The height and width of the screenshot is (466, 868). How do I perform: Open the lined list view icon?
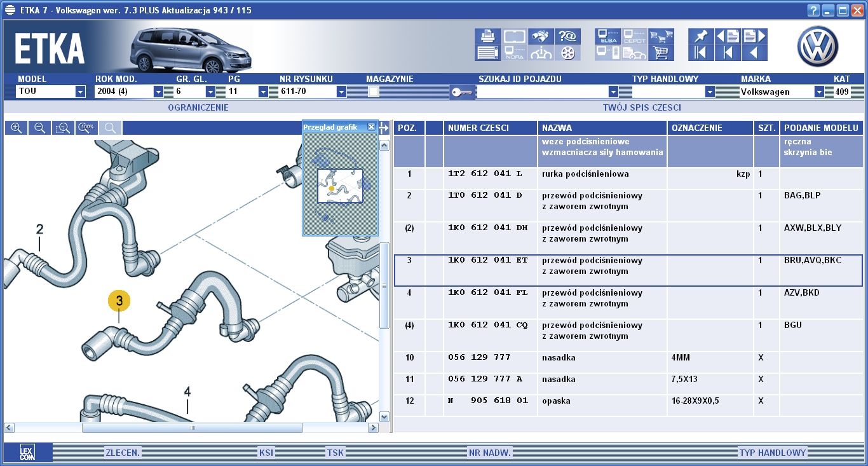487,53
